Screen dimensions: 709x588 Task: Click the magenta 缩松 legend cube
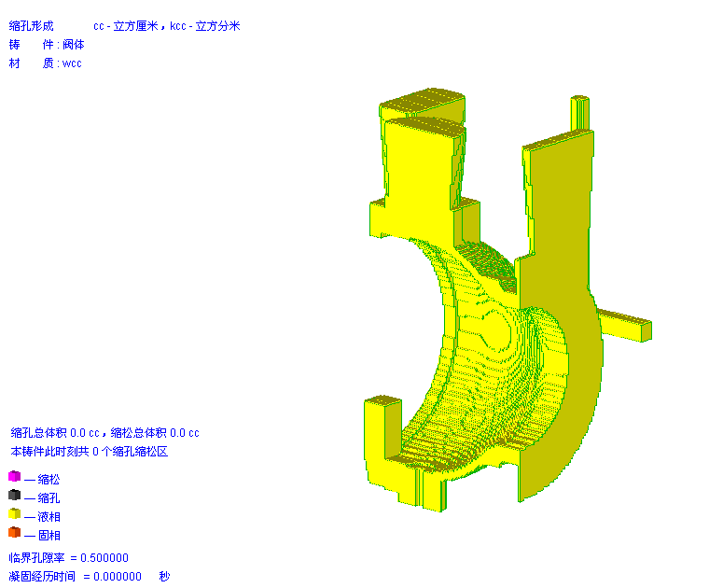[14, 477]
